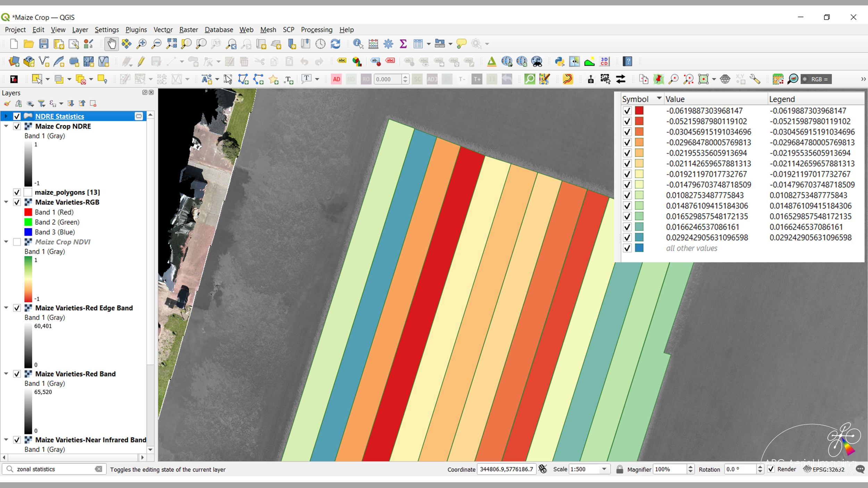Open the Processing menu

[316, 30]
